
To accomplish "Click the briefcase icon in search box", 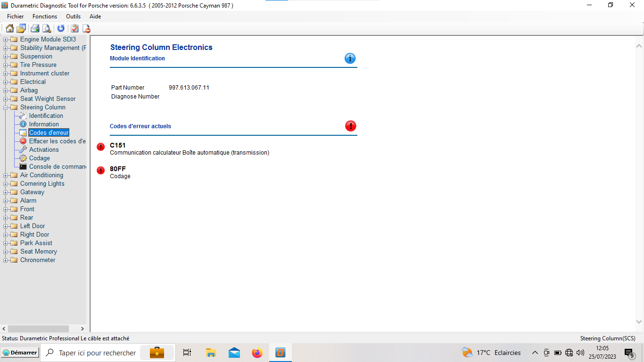I will (157, 353).
